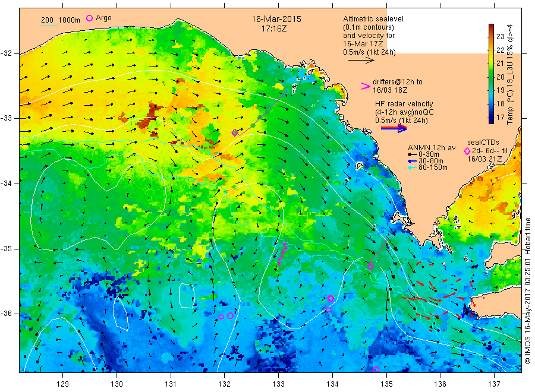Click the date '16-Mar-2015' title
The width and height of the screenshot is (535, 392).
pyautogui.click(x=276, y=19)
